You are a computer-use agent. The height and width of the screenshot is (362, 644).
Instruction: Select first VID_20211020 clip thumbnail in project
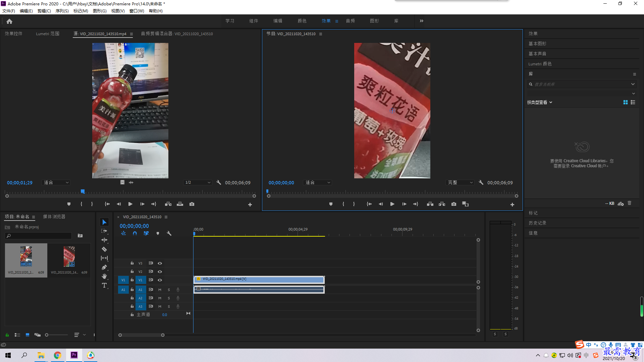[26, 260]
